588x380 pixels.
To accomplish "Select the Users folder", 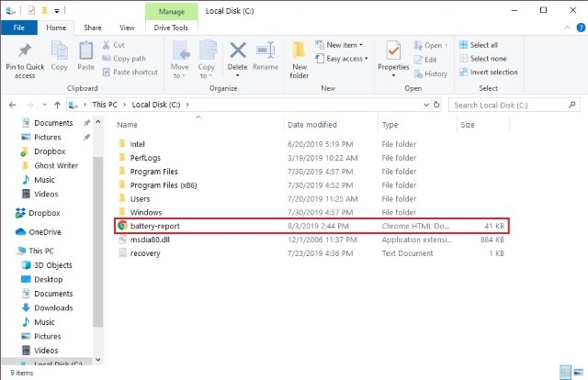I will pyautogui.click(x=311, y=198).
